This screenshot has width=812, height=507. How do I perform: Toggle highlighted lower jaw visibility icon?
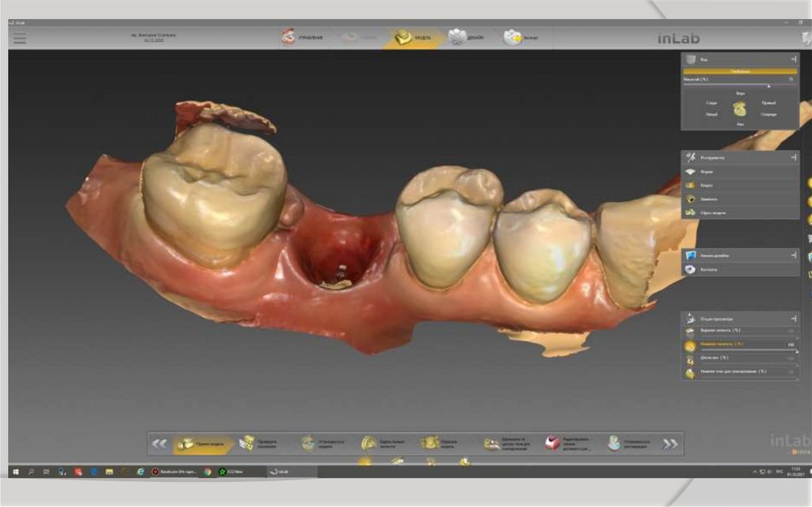(690, 346)
